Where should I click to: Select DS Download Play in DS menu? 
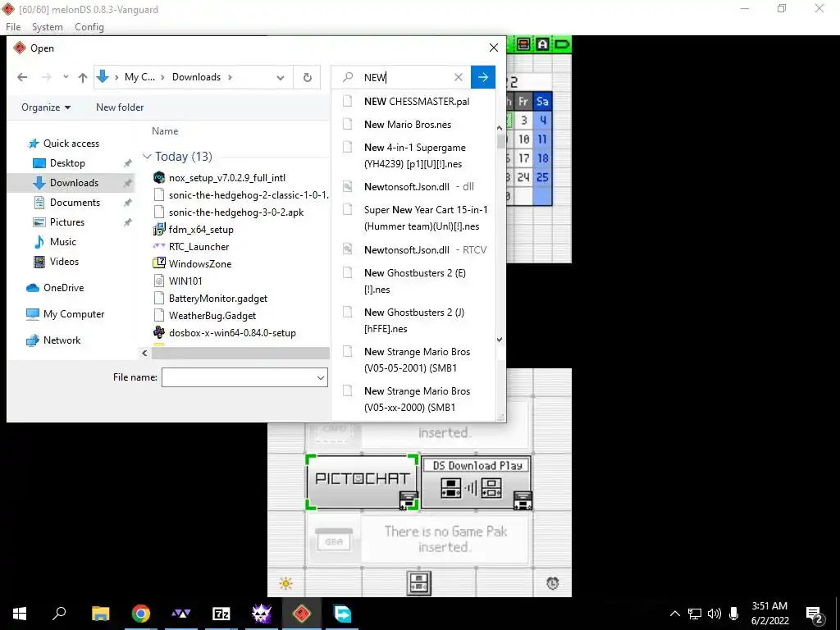(477, 482)
